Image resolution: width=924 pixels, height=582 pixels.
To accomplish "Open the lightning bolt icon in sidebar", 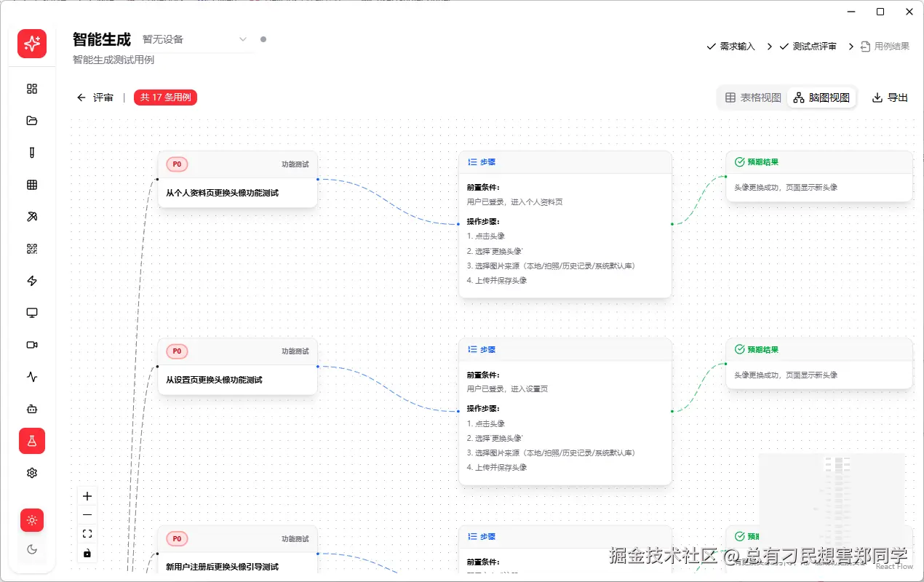I will coord(32,281).
